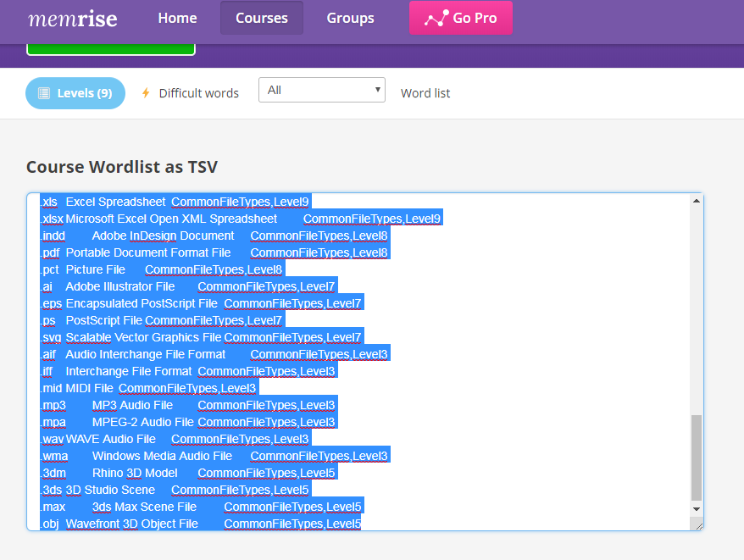Open the Word list view
Image resolution: width=744 pixels, height=560 pixels.
[425, 93]
